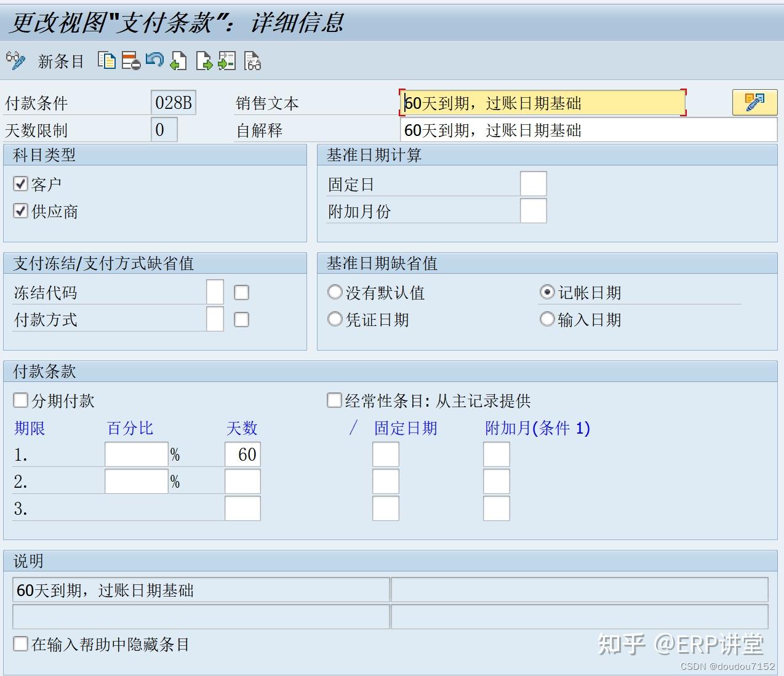Click the upper right empty 说明 field
The height and width of the screenshot is (676, 784).
(580, 590)
